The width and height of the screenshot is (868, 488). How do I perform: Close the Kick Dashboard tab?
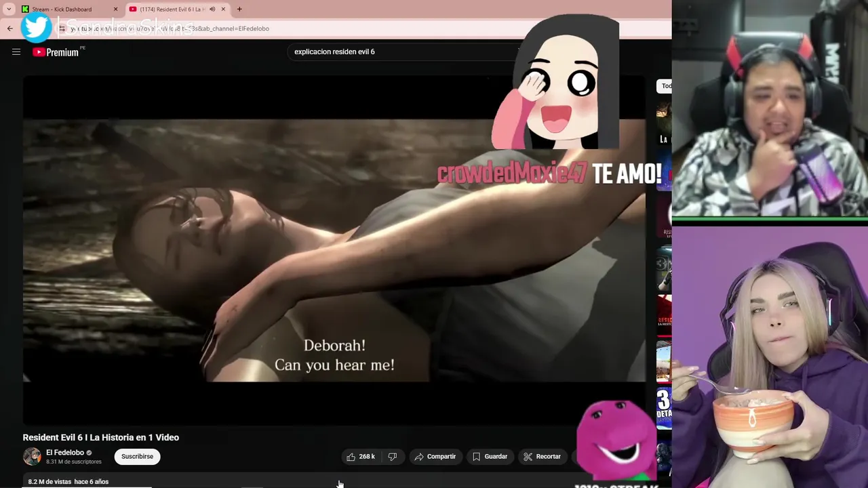click(115, 9)
